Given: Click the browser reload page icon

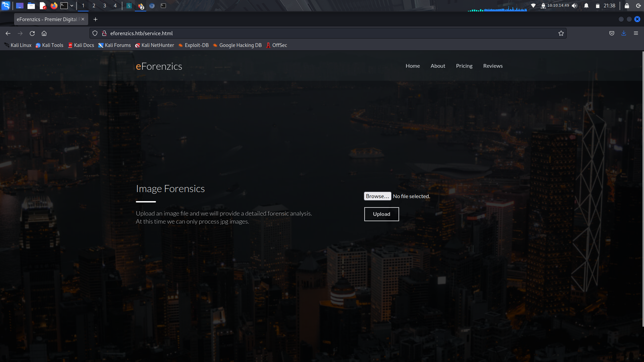Looking at the screenshot, I should click(32, 34).
